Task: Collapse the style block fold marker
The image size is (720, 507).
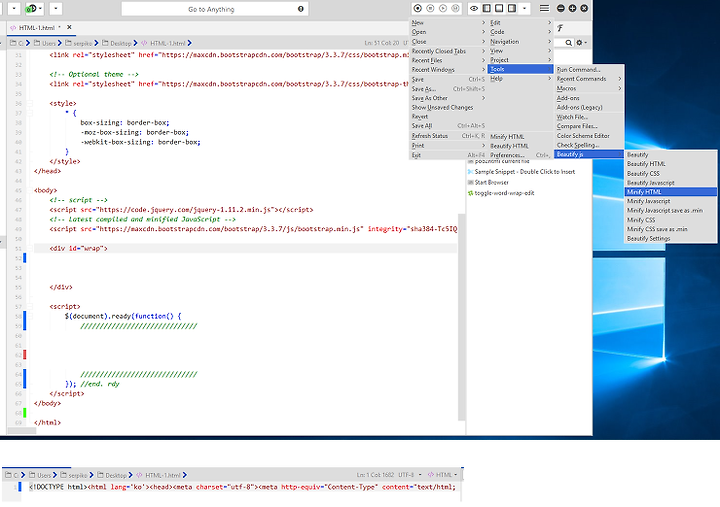Action: coord(30,103)
